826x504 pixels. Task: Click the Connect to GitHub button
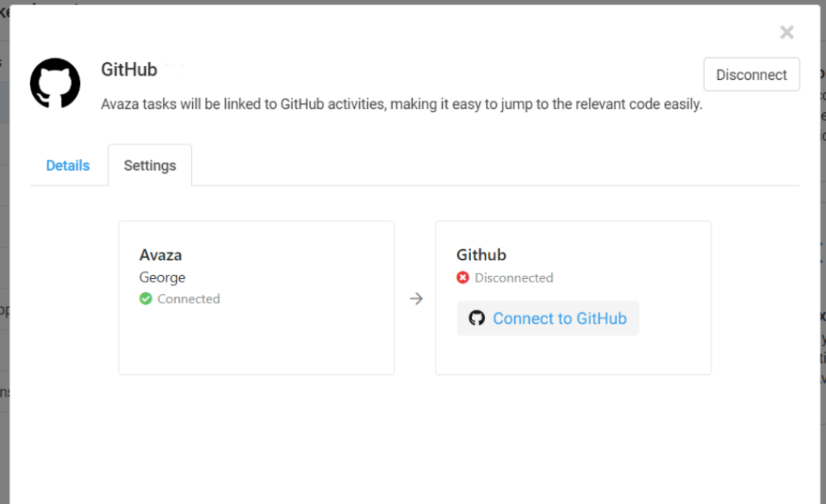click(548, 318)
